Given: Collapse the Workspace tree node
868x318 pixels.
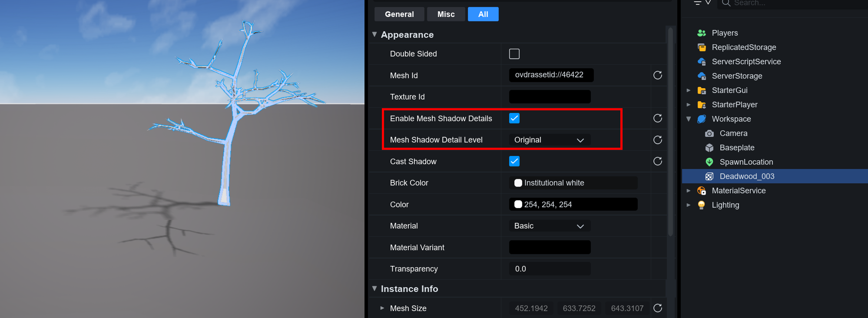Looking at the screenshot, I should pyautogui.click(x=689, y=119).
